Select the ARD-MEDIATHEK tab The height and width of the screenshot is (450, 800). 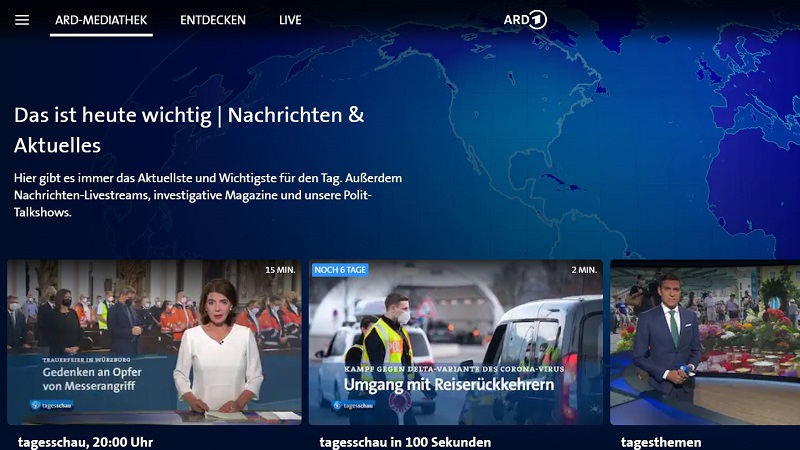(x=101, y=20)
